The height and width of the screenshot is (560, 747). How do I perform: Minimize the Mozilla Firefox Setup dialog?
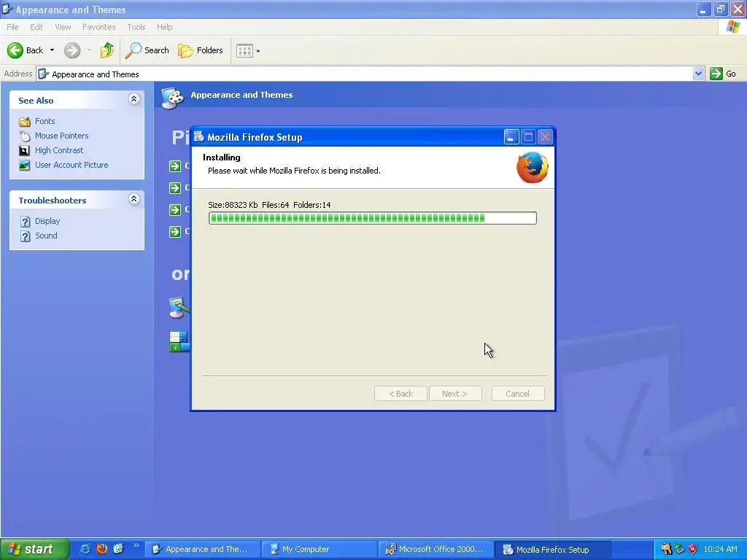[x=511, y=137]
